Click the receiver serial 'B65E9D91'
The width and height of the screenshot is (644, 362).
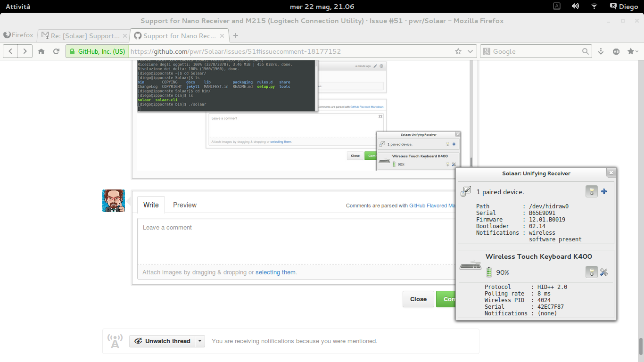coord(542,213)
